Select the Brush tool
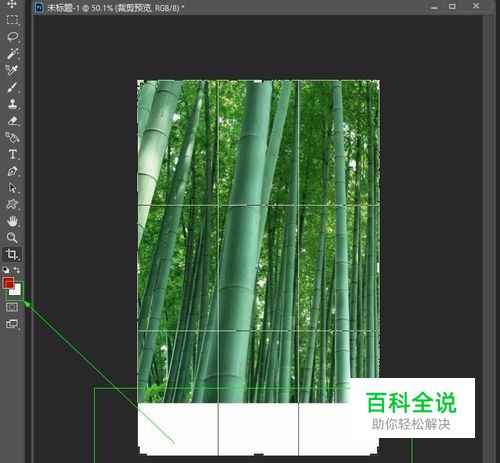Screen dimensions: 500x463 tap(12, 87)
